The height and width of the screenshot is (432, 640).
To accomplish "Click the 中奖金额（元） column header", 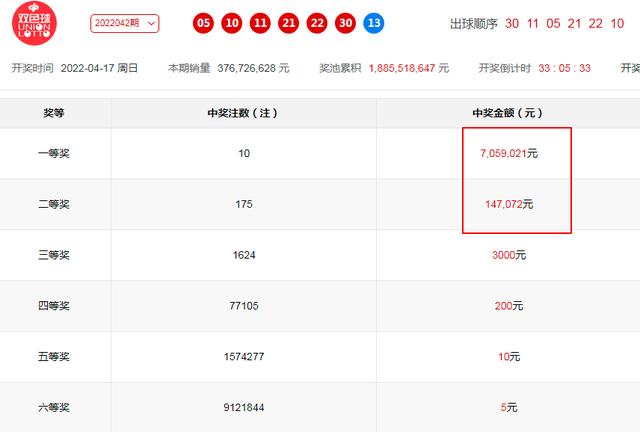I will [507, 113].
